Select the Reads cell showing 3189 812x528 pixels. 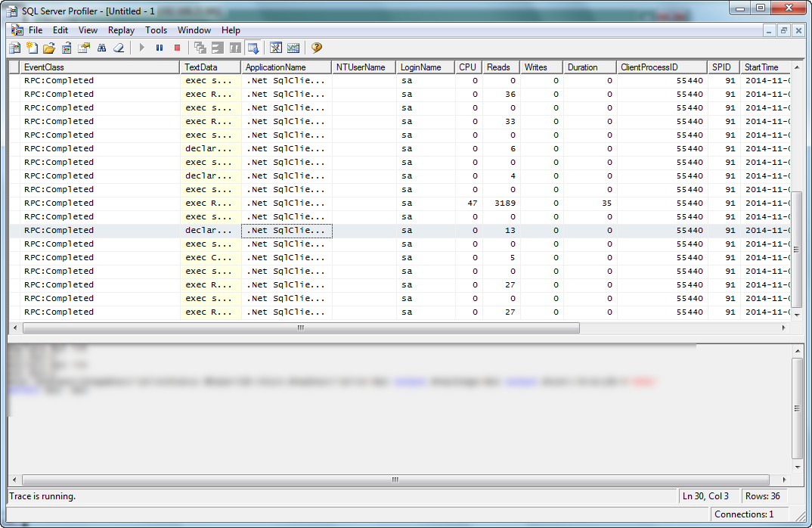[501, 203]
